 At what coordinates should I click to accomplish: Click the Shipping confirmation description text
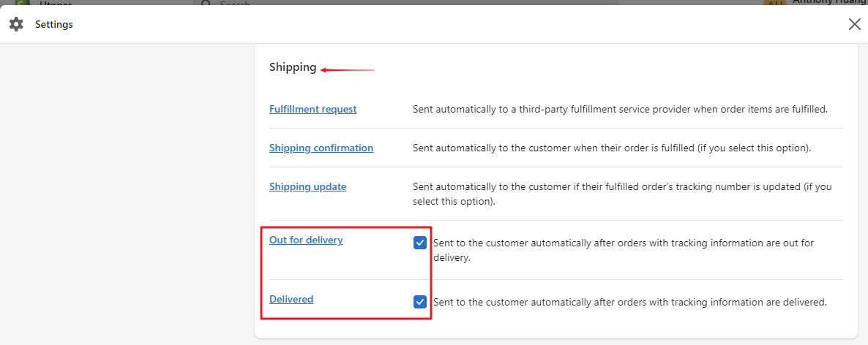coord(611,148)
